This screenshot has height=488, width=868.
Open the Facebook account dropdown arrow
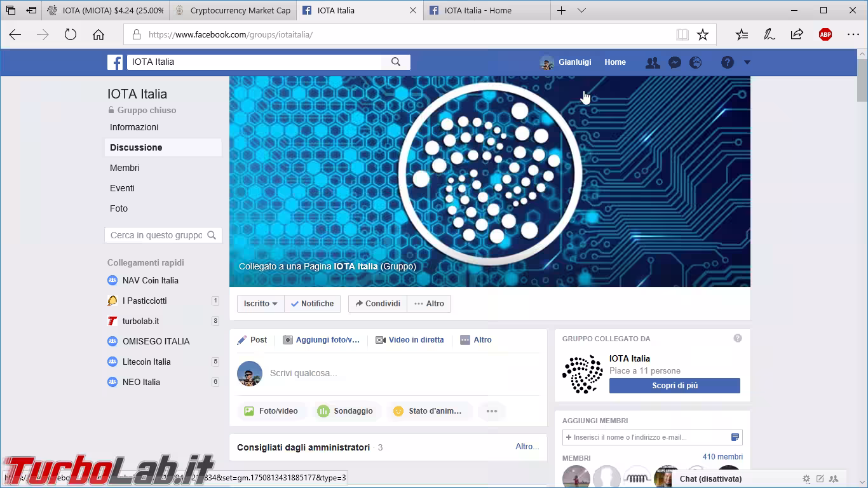[747, 62]
